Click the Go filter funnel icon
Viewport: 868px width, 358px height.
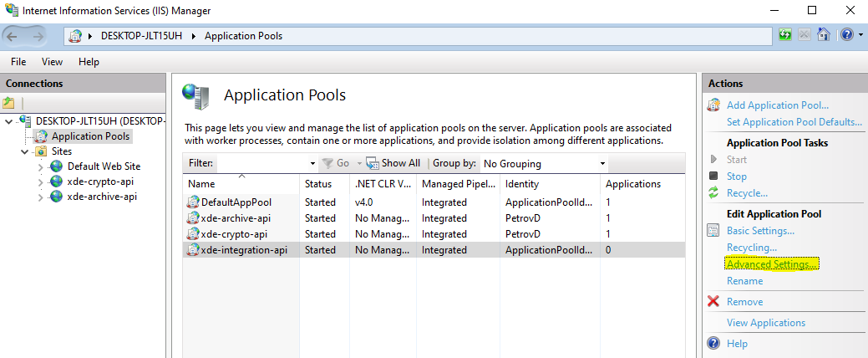coord(327,163)
